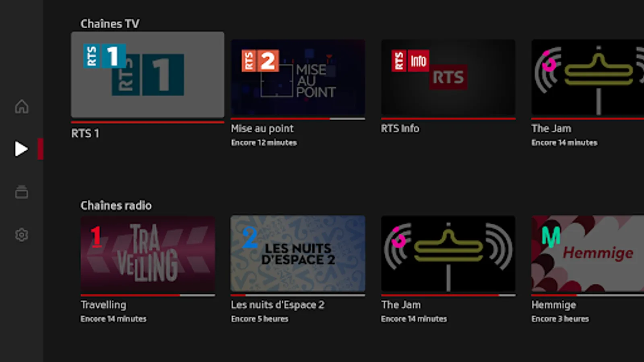
Task: Click the green M logo on Hemmige
Action: click(551, 236)
